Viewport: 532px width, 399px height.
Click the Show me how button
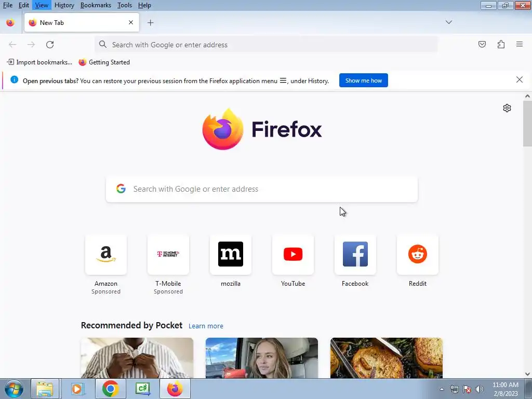363,81
